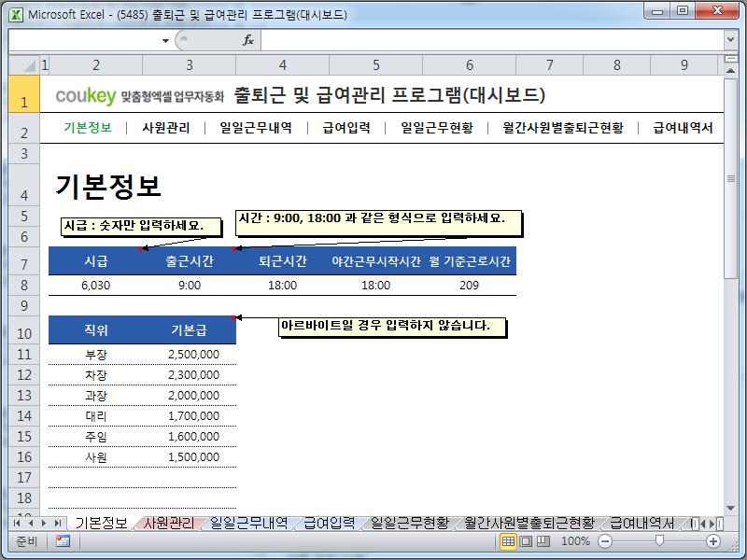Go to previous sheet tab arrow

click(30, 524)
